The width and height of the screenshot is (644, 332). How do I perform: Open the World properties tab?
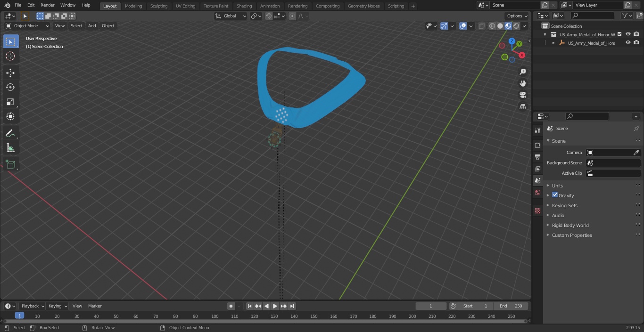[x=537, y=192]
